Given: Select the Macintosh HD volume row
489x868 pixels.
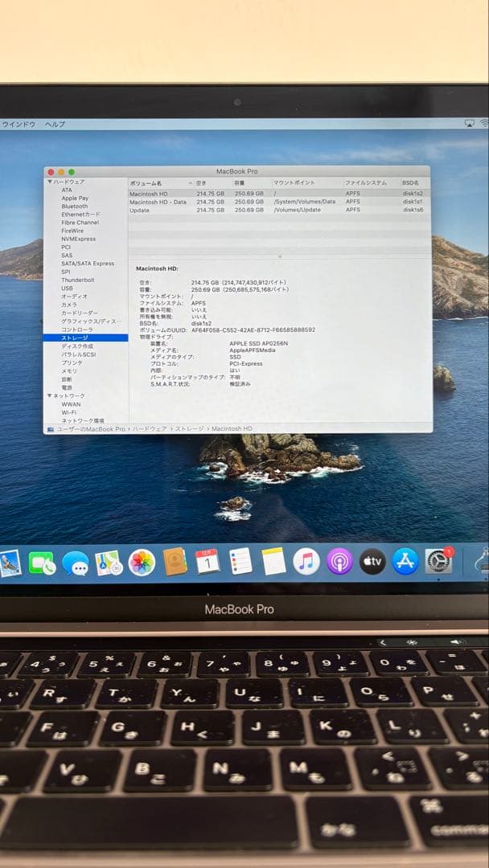Looking at the screenshot, I should point(279,194).
